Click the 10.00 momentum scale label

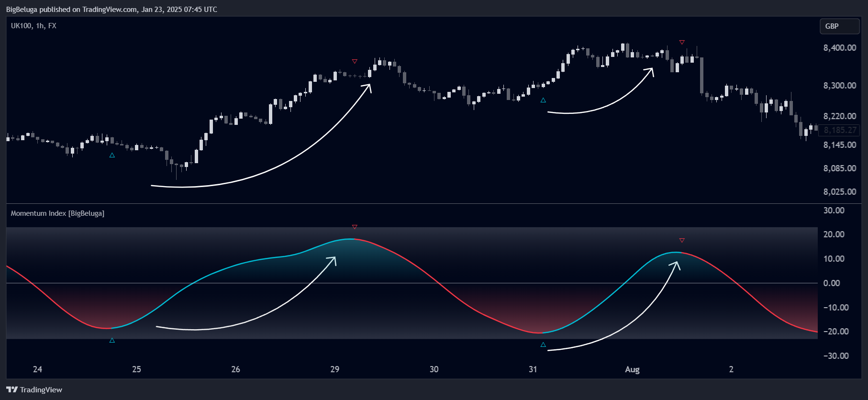834,259
